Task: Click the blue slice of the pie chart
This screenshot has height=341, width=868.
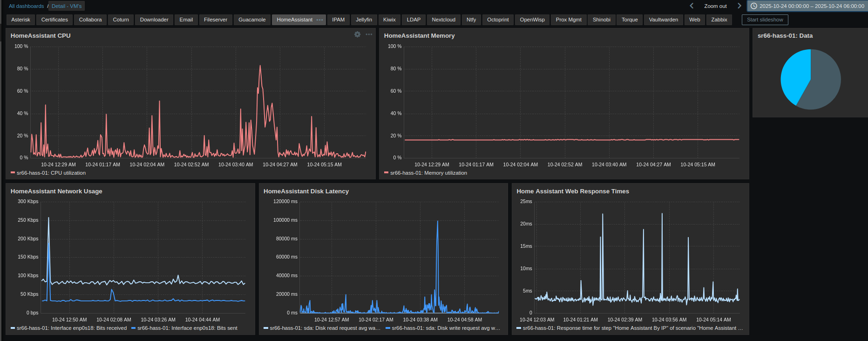Action: [794, 75]
